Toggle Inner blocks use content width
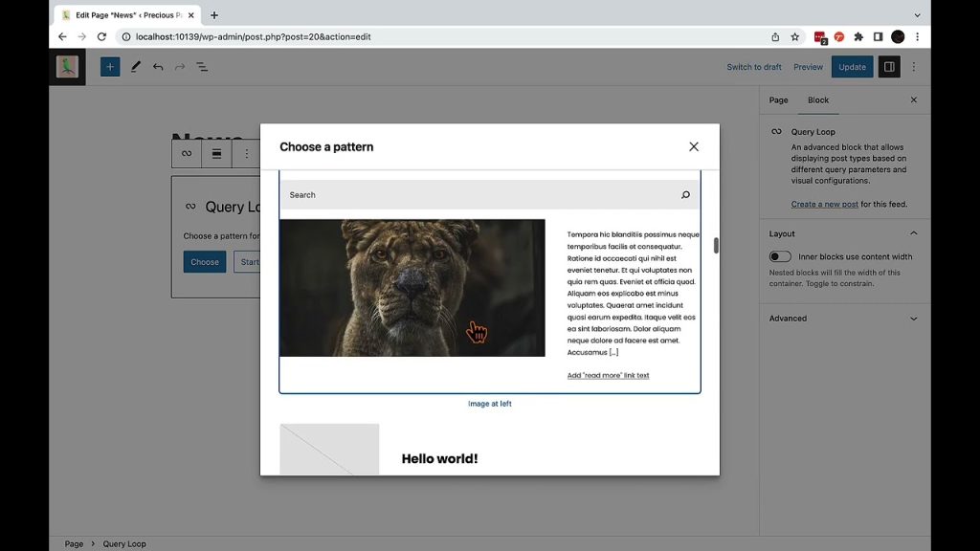This screenshot has height=551, width=980. click(x=780, y=256)
